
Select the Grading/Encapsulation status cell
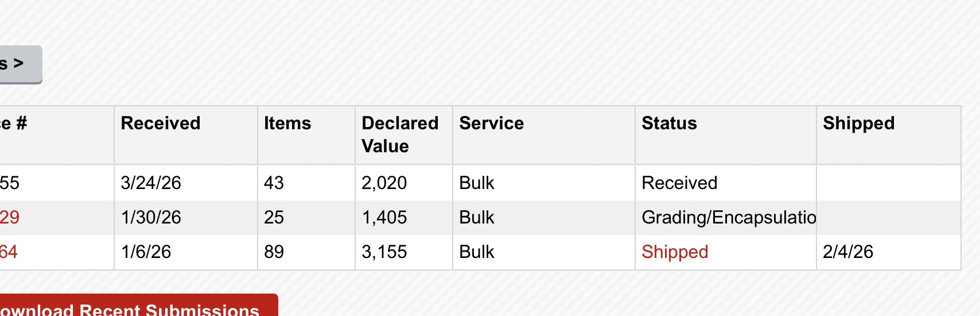pos(726,217)
